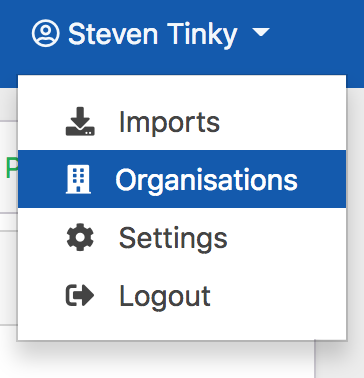Click blank white space right of Logout label
Image resolution: width=364 pixels, height=378 pixels.
[x=278, y=295]
